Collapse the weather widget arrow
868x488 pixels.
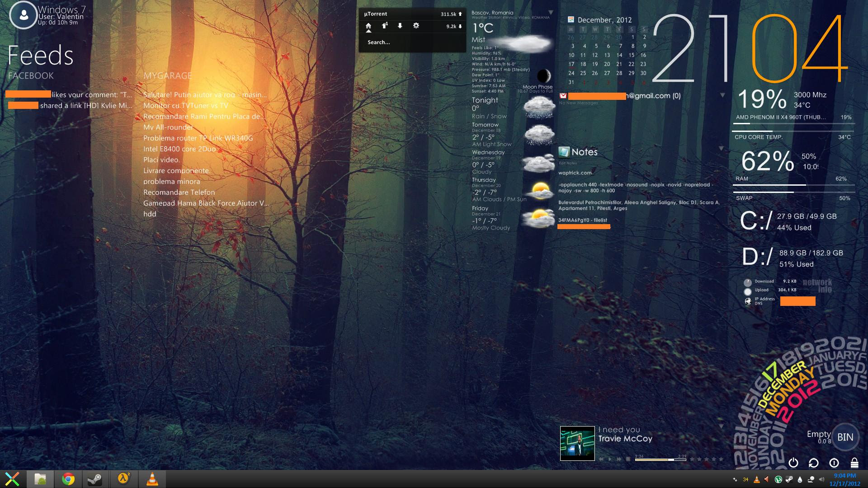click(x=551, y=13)
